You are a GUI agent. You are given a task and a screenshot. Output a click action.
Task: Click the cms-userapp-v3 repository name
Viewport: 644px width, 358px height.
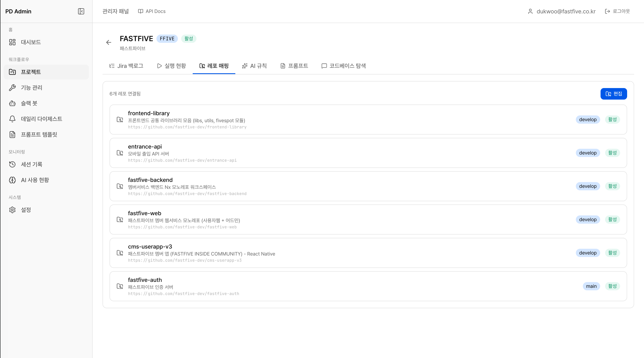click(x=150, y=246)
